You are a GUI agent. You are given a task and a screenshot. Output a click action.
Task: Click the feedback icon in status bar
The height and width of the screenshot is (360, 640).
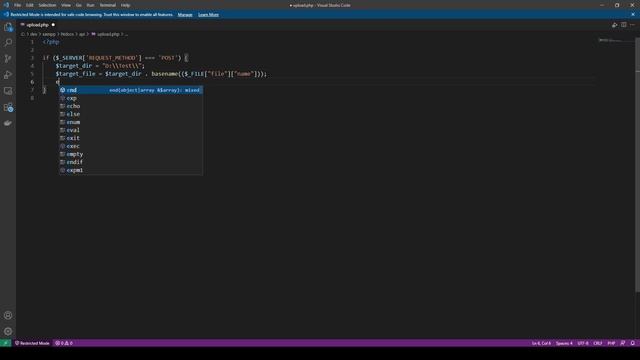(x=623, y=343)
